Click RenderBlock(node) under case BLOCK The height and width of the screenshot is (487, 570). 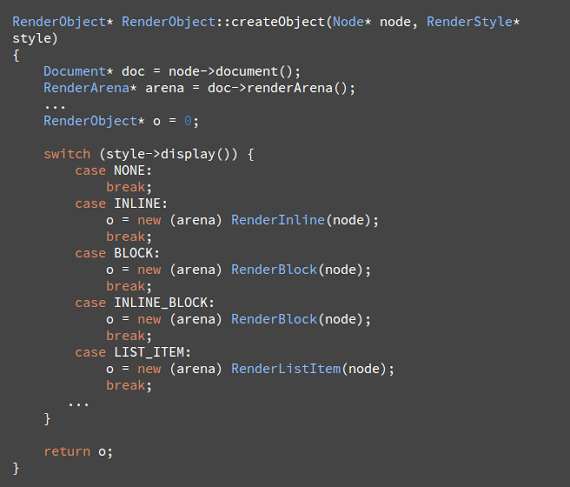[297, 270]
